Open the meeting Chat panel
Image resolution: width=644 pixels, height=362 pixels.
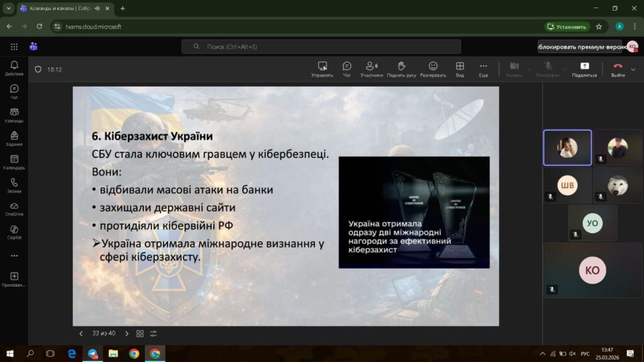pos(347,69)
